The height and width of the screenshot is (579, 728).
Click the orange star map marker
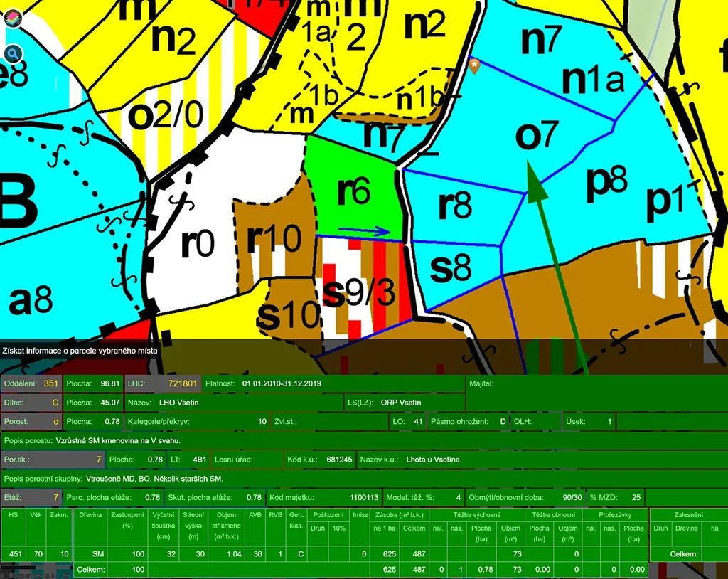474,66
